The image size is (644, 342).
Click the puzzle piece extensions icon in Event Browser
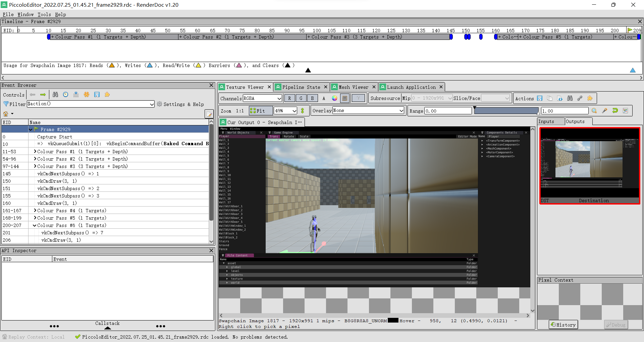(x=107, y=95)
